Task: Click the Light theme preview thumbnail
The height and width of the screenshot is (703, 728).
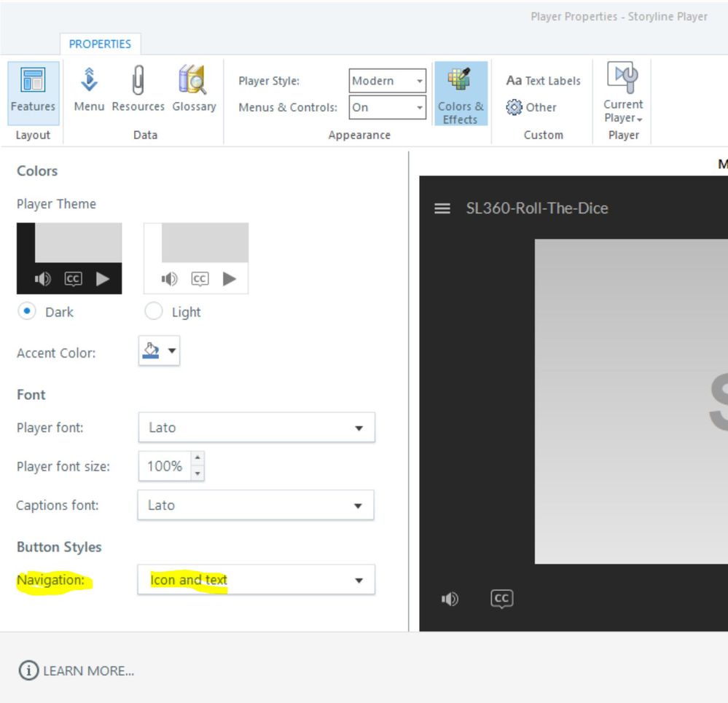Action: pyautogui.click(x=196, y=259)
